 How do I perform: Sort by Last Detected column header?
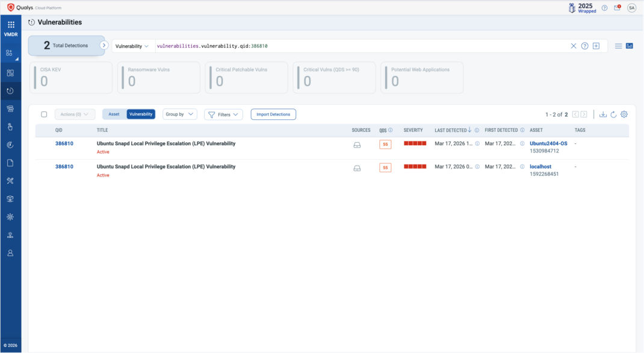pos(451,130)
